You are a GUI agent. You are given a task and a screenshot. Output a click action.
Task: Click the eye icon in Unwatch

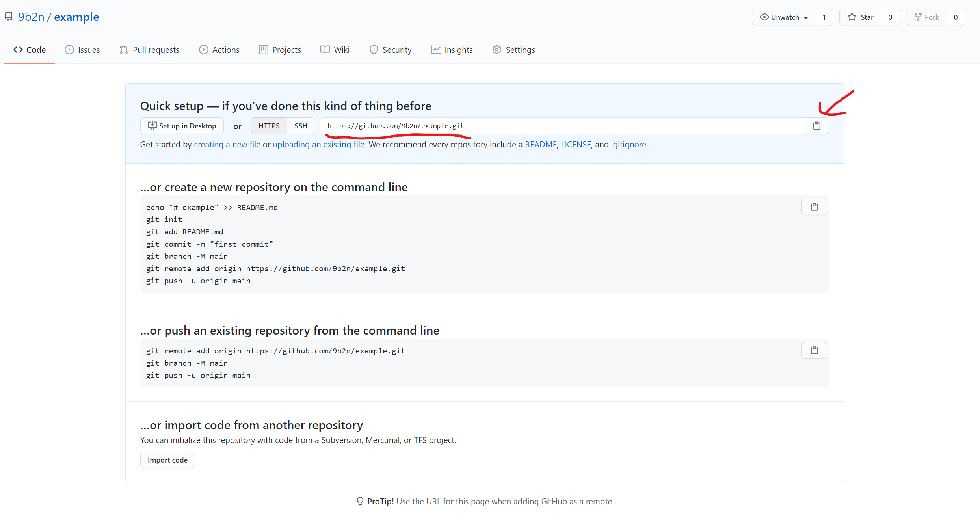coord(764,17)
